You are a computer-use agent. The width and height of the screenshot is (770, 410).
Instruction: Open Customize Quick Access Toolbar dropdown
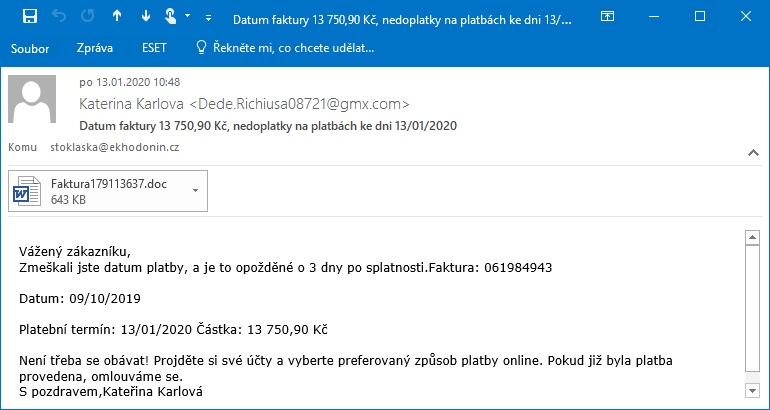[209, 18]
